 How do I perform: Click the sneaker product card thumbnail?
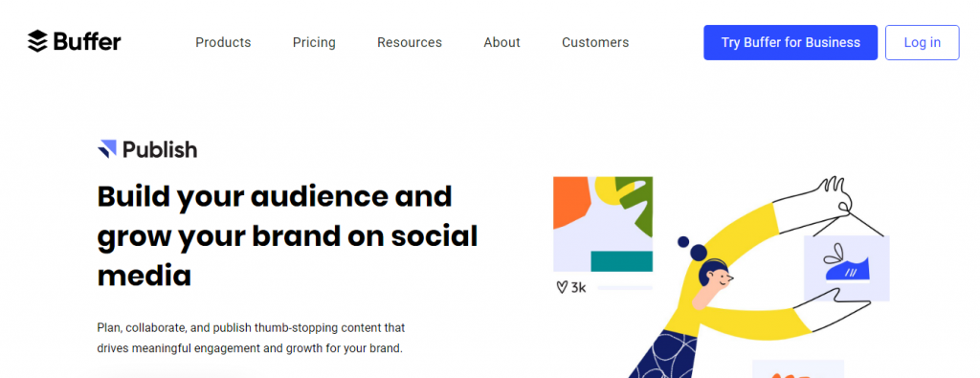coord(846,268)
